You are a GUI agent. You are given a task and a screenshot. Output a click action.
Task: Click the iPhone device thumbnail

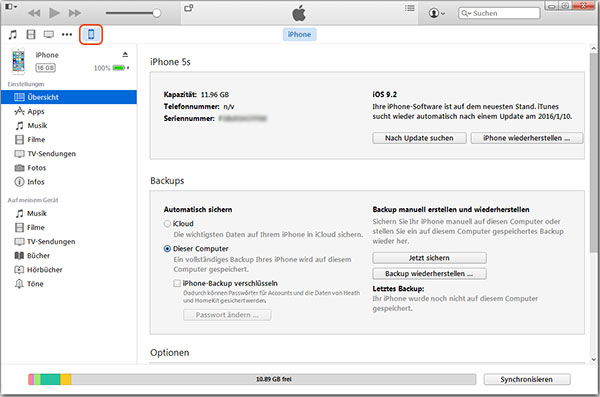pos(18,61)
